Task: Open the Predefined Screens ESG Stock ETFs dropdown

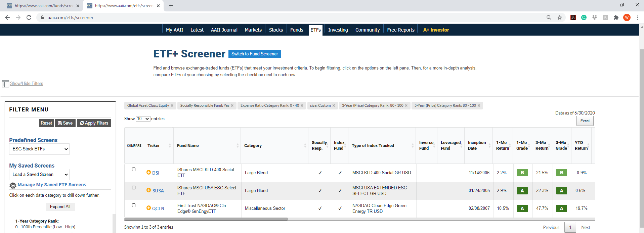Action: click(39, 149)
